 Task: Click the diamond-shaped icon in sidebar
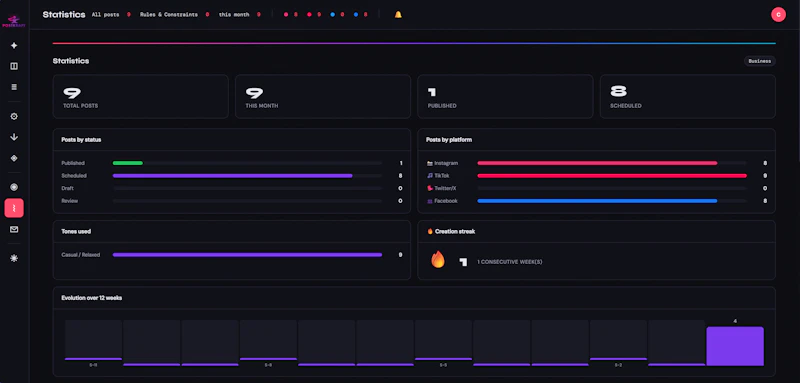click(x=14, y=158)
